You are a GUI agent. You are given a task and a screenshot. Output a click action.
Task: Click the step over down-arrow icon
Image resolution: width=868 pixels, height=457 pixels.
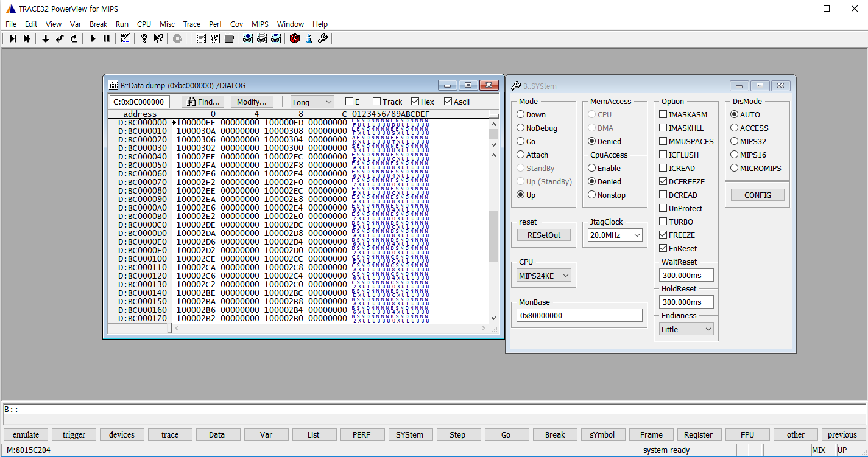[45, 38]
